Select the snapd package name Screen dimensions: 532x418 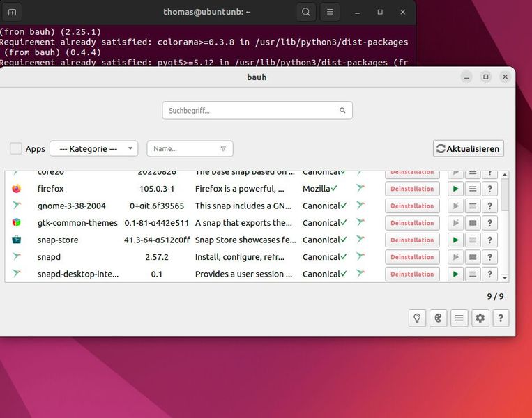point(49,257)
